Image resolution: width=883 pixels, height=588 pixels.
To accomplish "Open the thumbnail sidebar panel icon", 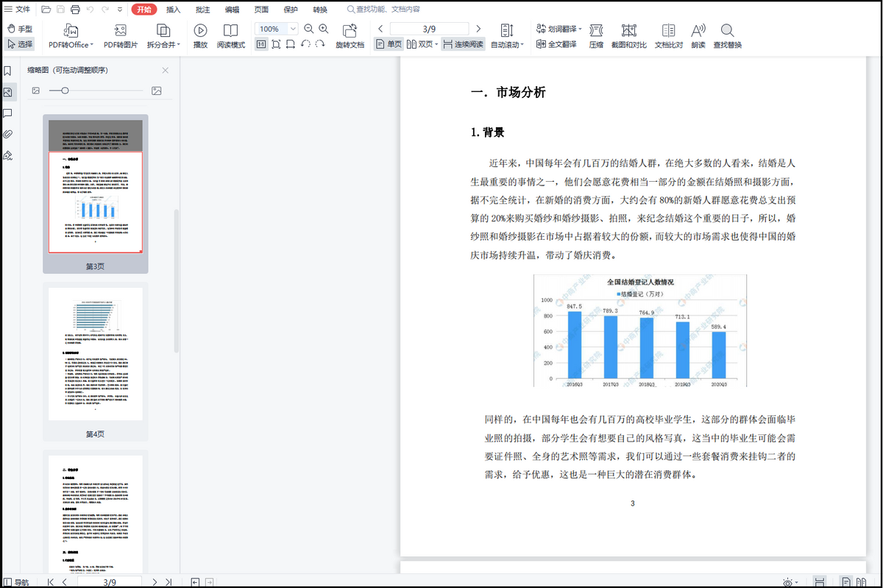I will point(7,92).
